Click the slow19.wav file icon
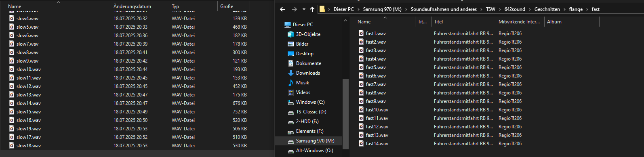 coord(12,129)
